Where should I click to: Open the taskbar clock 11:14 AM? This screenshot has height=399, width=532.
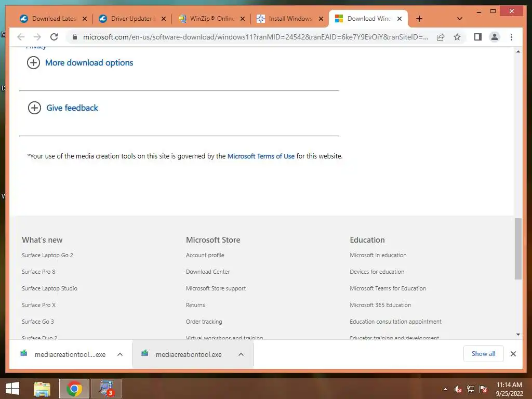click(509, 389)
